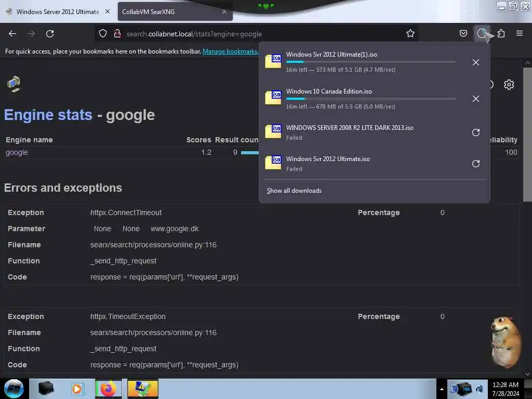Select the CollabVM SearXNG tab

pyautogui.click(x=175, y=12)
